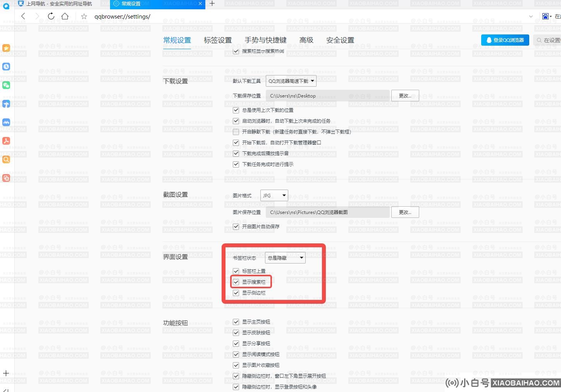The height and width of the screenshot is (392, 561).
Task: Open the 书签栏状态 总是隐藏 dropdown
Action: 285,258
